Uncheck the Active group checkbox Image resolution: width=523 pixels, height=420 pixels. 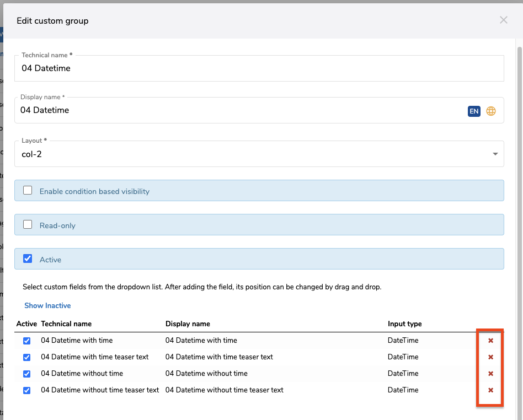tap(28, 259)
